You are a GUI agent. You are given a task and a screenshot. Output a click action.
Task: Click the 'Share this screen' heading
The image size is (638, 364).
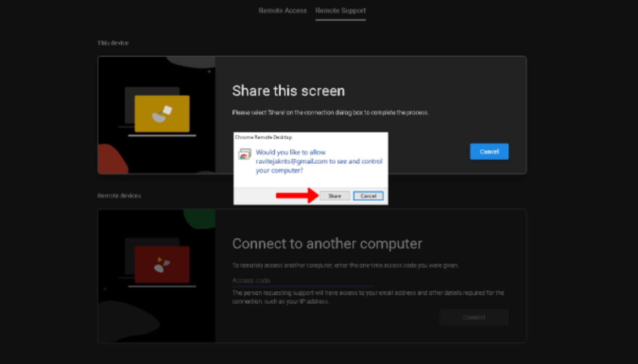[x=288, y=91]
